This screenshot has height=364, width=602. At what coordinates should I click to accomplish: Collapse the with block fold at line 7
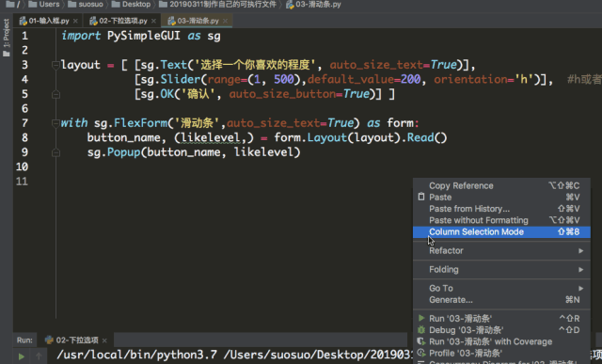point(55,123)
